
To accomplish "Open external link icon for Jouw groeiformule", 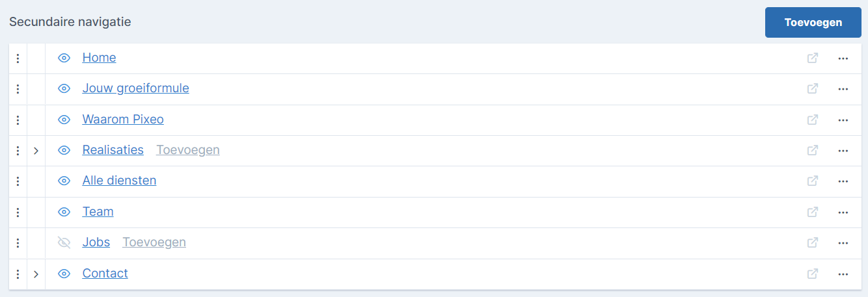I will click(x=813, y=88).
